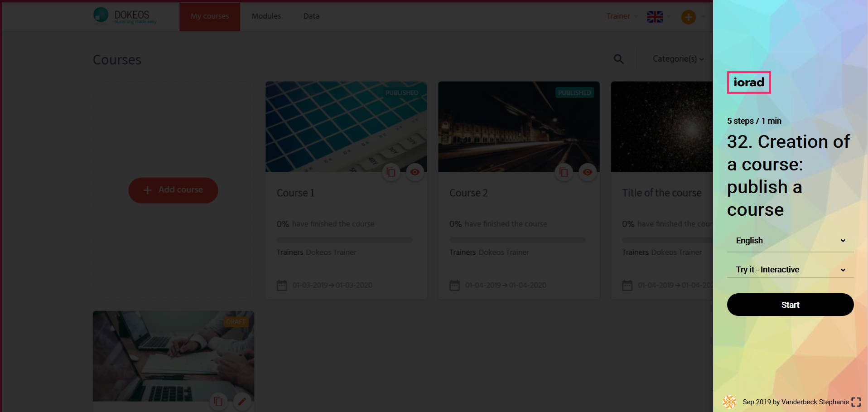Click the pencil edit icon on draft course
Image resolution: width=868 pixels, height=412 pixels.
[x=242, y=401]
